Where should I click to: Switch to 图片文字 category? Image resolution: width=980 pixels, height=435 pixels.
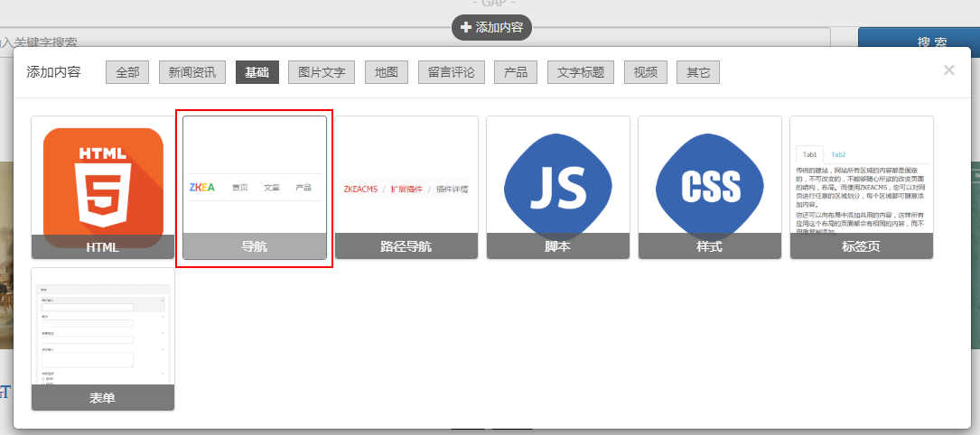click(x=322, y=72)
